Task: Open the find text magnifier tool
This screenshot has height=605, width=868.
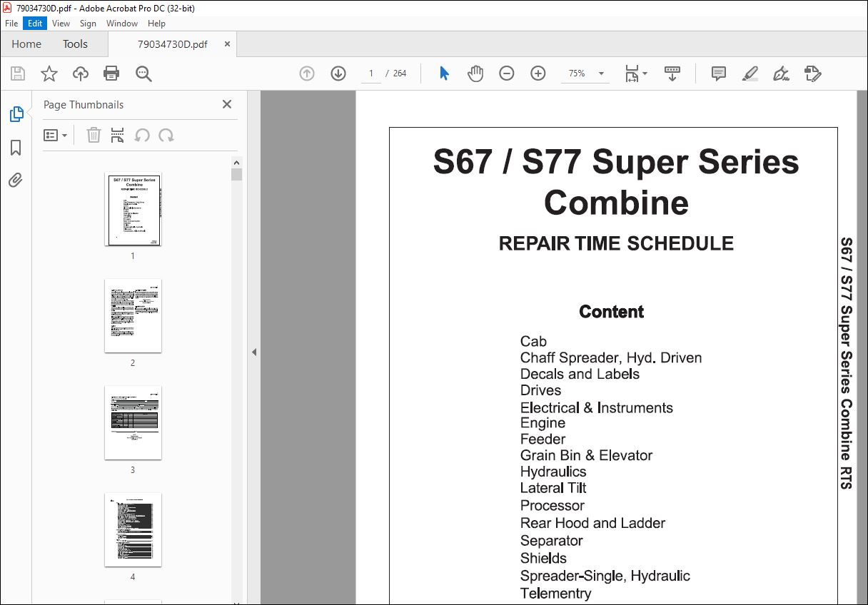Action: (143, 73)
